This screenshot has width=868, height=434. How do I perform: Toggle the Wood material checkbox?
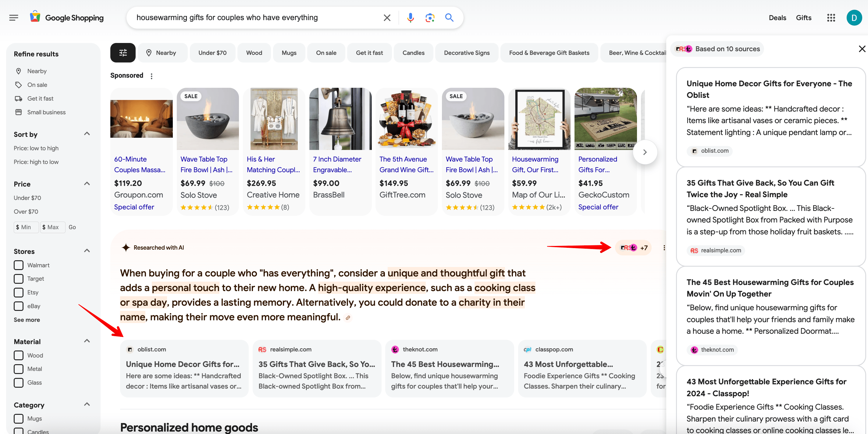[19, 355]
